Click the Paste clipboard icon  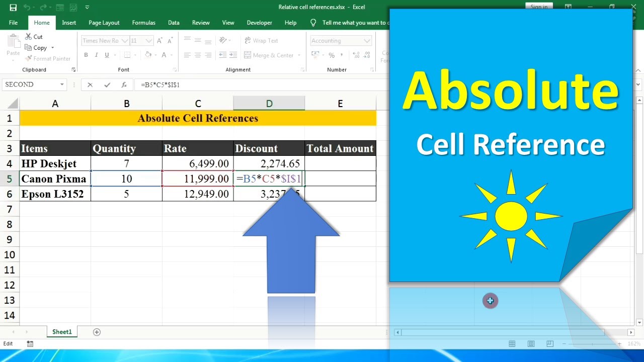pos(13,40)
